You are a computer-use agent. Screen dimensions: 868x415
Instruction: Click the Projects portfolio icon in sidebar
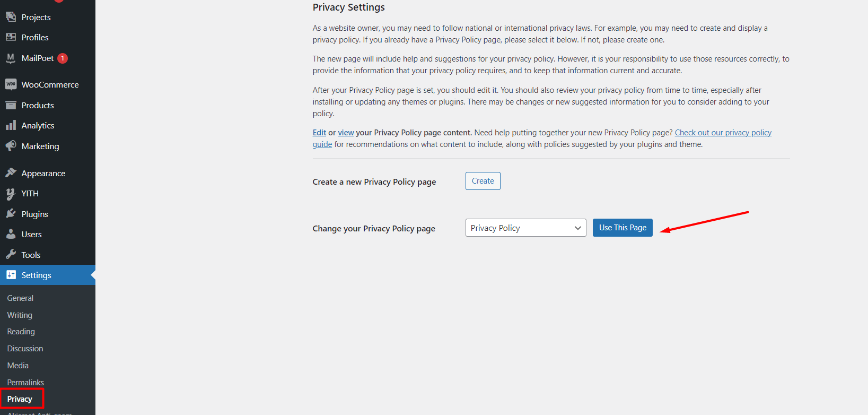pos(11,17)
